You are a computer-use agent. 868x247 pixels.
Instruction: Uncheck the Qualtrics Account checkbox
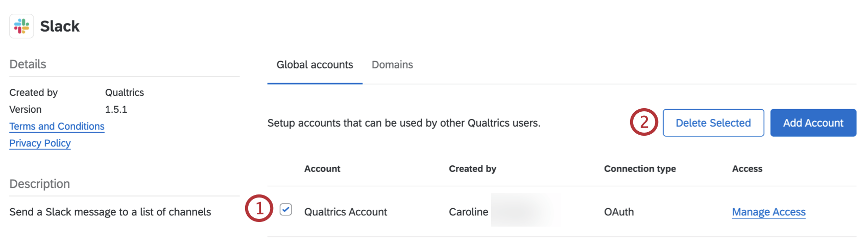click(286, 209)
